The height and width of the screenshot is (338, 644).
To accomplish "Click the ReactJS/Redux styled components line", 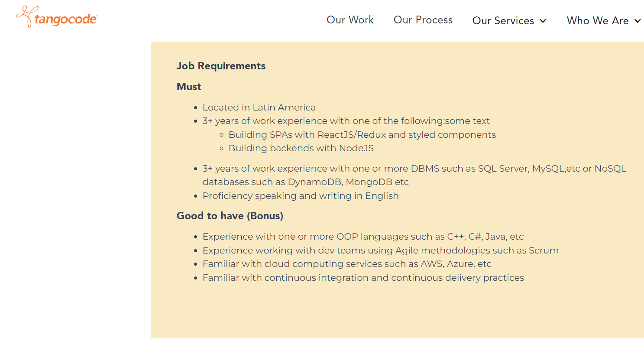I will pos(362,135).
